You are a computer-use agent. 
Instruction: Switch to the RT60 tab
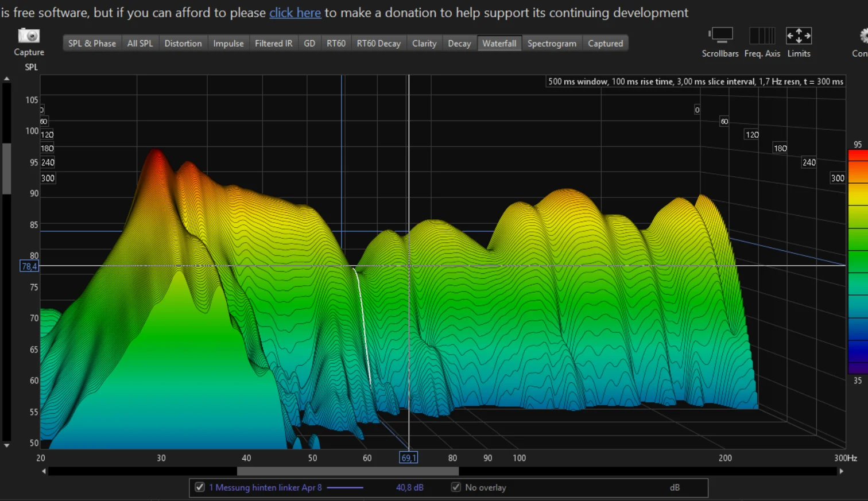coord(336,43)
